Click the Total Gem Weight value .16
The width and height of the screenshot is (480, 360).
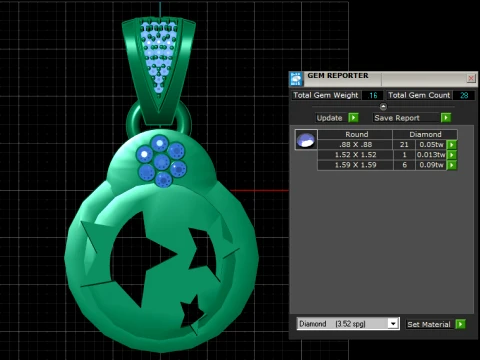point(372,95)
